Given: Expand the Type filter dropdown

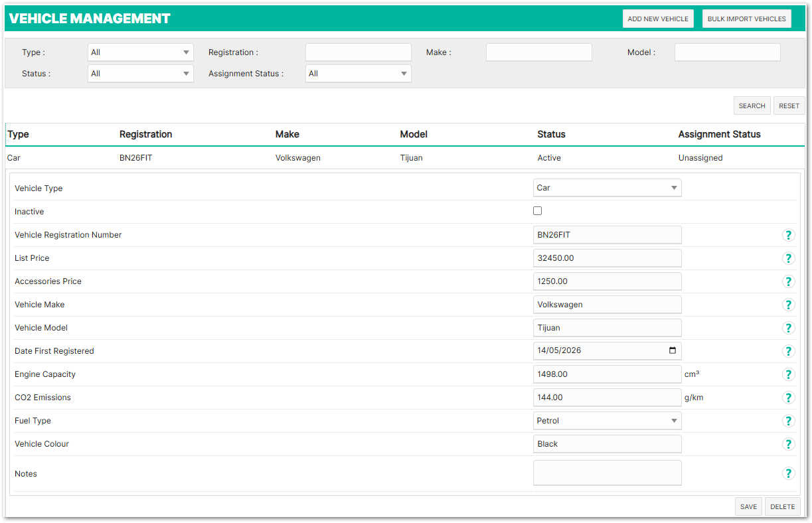Looking at the screenshot, I should tap(140, 52).
